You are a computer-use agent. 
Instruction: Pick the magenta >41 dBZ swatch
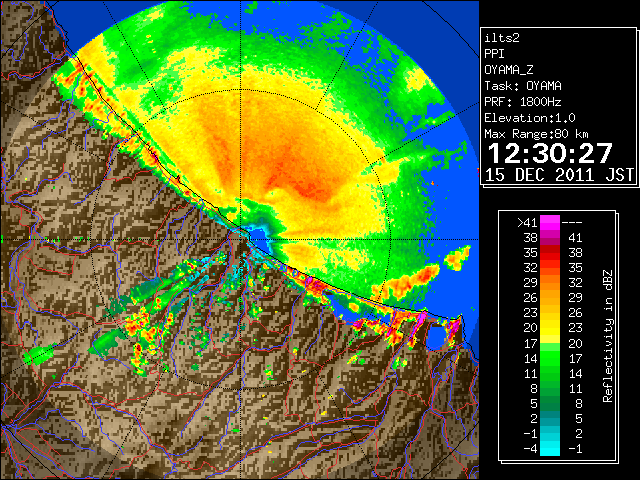(550, 222)
